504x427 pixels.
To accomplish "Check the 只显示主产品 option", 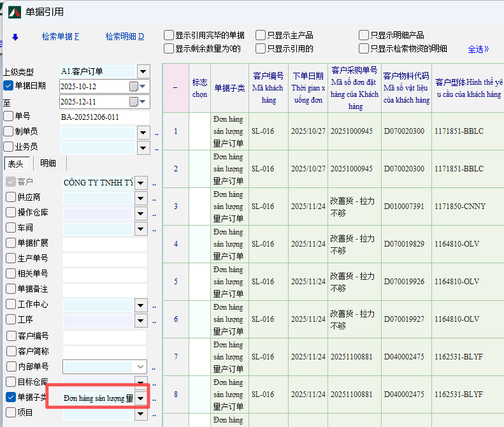I will pyautogui.click(x=261, y=36).
